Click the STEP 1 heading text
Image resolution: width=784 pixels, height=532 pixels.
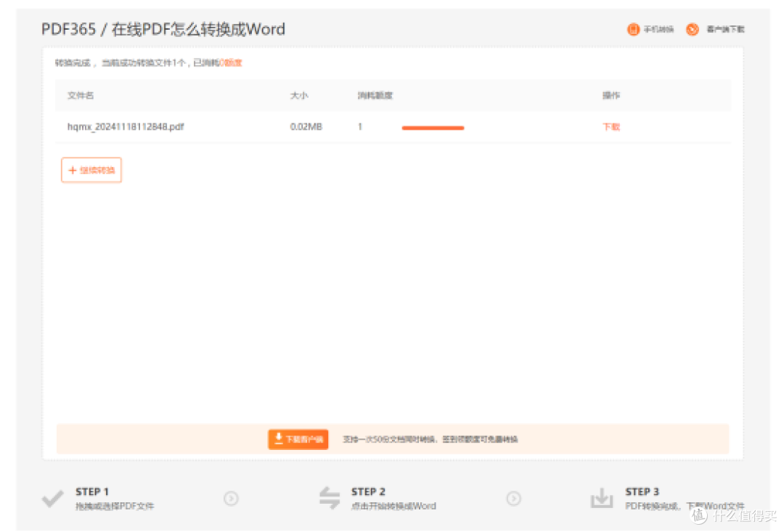[92, 492]
